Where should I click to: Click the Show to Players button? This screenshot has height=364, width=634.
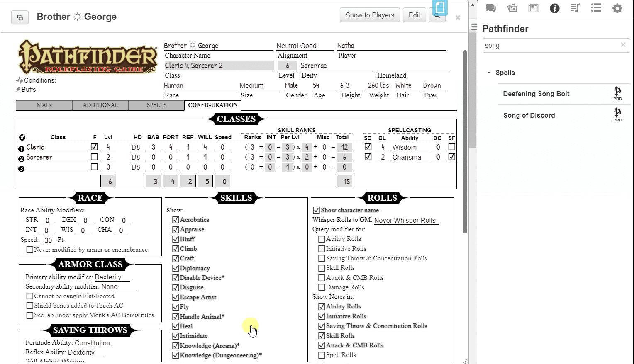coord(369,15)
